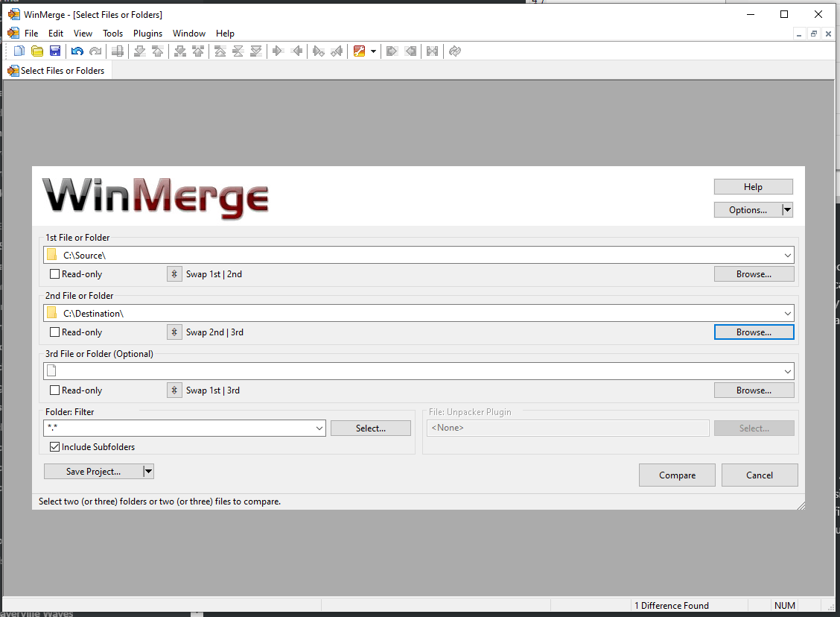The height and width of the screenshot is (617, 840).
Task: Enable Read-only for the 1st folder
Action: click(x=54, y=273)
